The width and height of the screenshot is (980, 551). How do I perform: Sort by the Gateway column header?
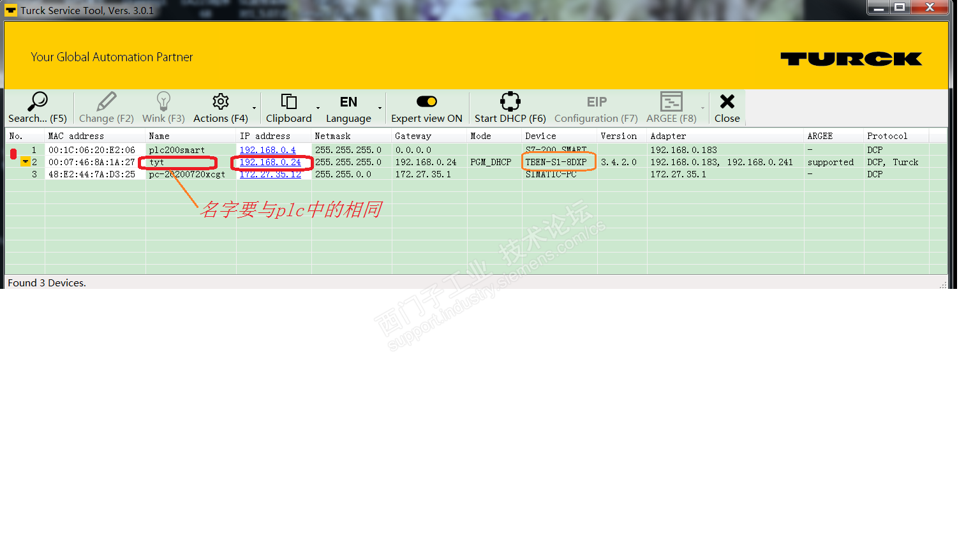click(429, 136)
